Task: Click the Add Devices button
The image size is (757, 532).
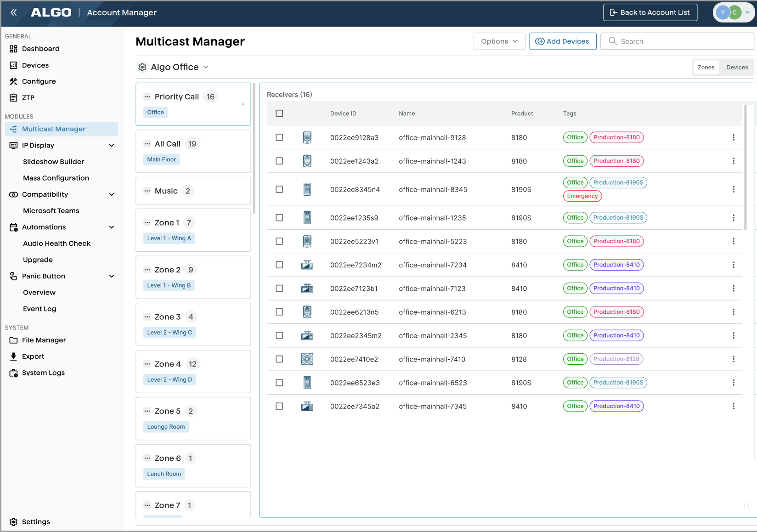Action: (x=563, y=41)
